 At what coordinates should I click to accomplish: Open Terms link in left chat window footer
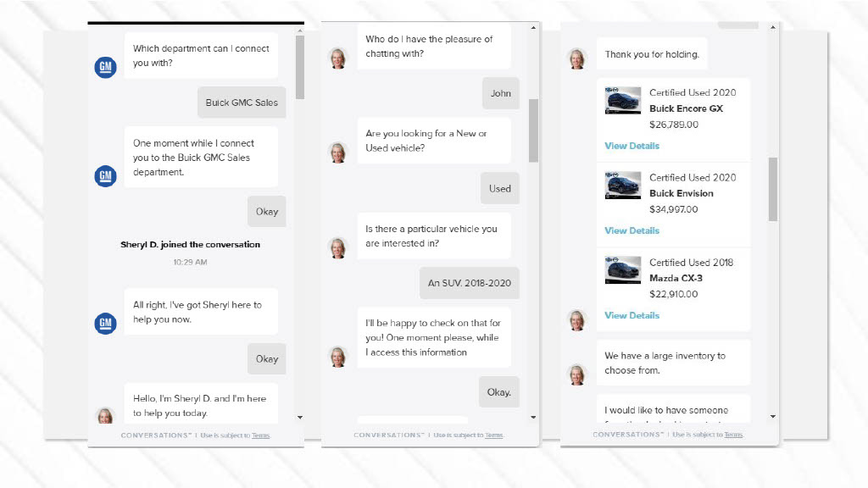(261, 435)
